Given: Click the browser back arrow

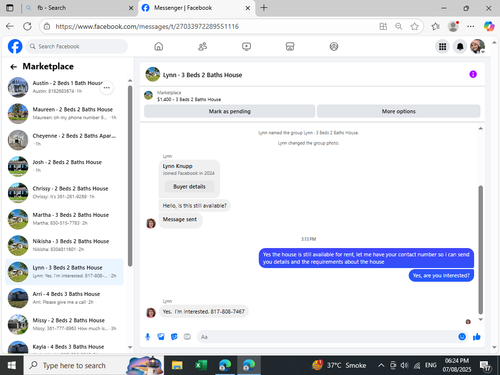Looking at the screenshot, I should (10, 26).
